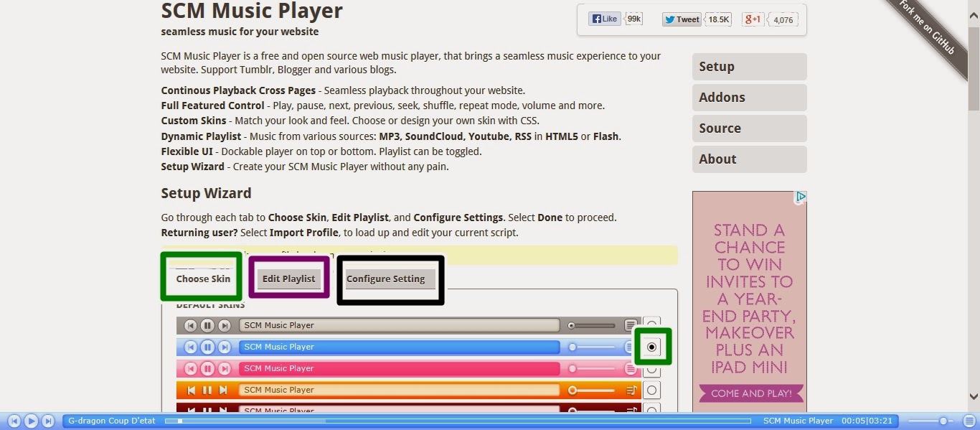The height and width of the screenshot is (430, 980).
Task: Click the previous icon on orange skin preview
Action: tap(191, 390)
